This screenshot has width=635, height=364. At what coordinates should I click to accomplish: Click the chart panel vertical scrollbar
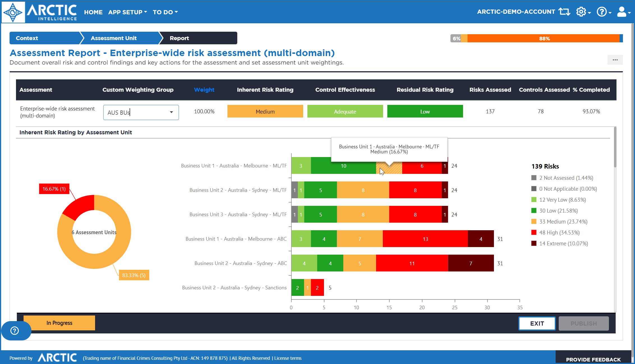[615, 147]
